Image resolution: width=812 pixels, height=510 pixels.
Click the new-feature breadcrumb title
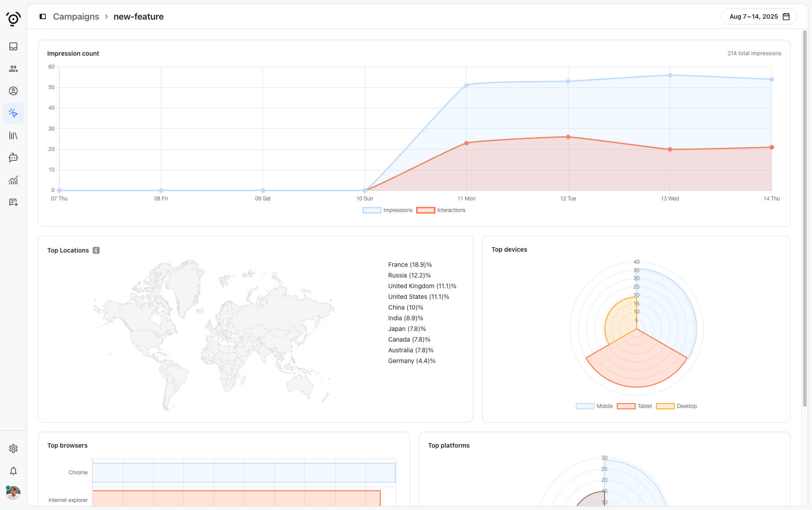[x=138, y=16]
